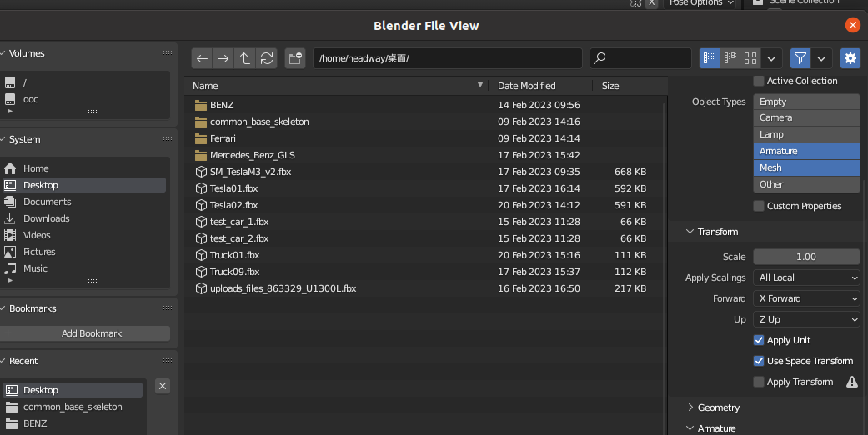Viewport: 868px width, 435px height.
Task: Go to the Documents folder
Action: click(x=84, y=202)
